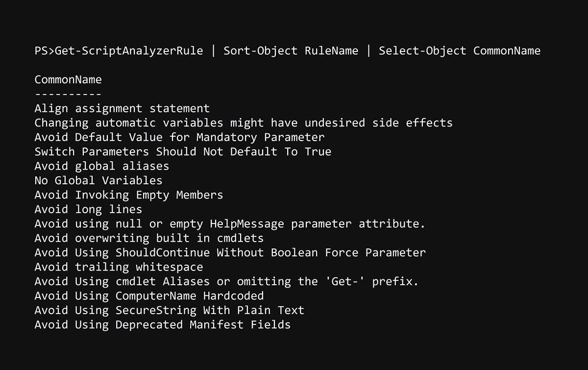Select the 'Changing automatic variables' output line
Screen dimensions: 588x370
pos(244,123)
